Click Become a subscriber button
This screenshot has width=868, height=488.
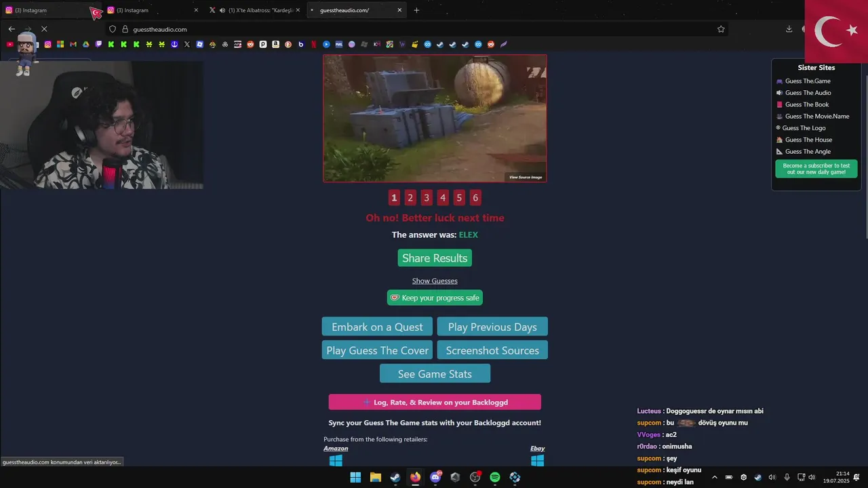pyautogui.click(x=816, y=169)
